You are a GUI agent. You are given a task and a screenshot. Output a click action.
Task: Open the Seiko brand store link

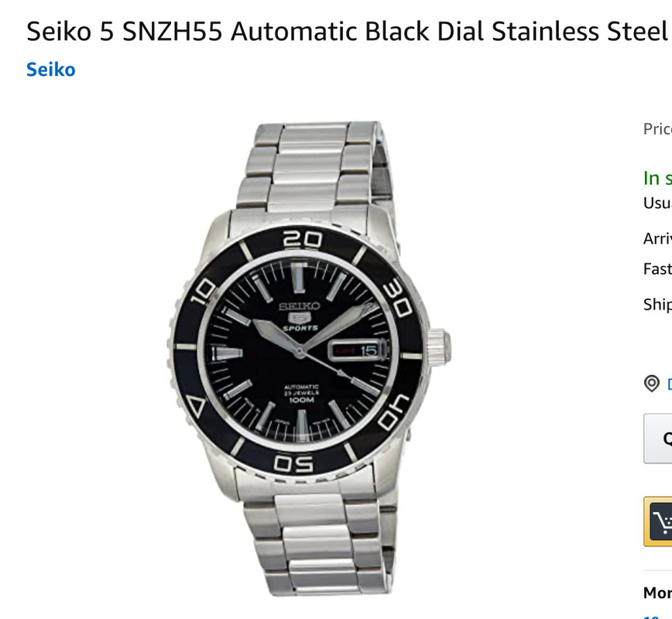[x=51, y=70]
